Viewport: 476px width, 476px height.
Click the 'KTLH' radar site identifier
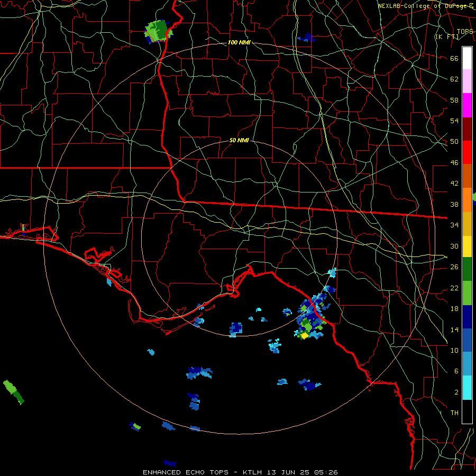(x=252, y=472)
